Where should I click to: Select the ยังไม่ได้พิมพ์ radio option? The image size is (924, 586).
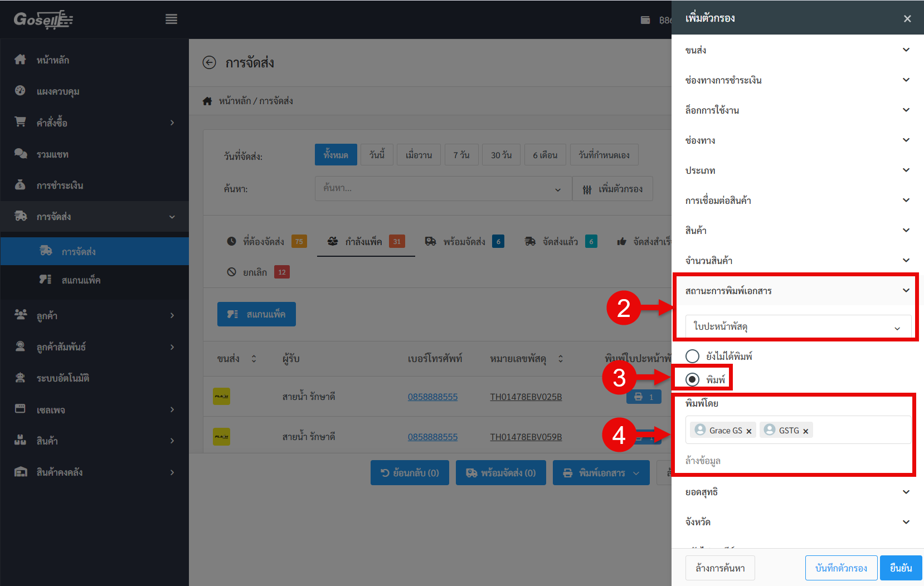pyautogui.click(x=692, y=356)
